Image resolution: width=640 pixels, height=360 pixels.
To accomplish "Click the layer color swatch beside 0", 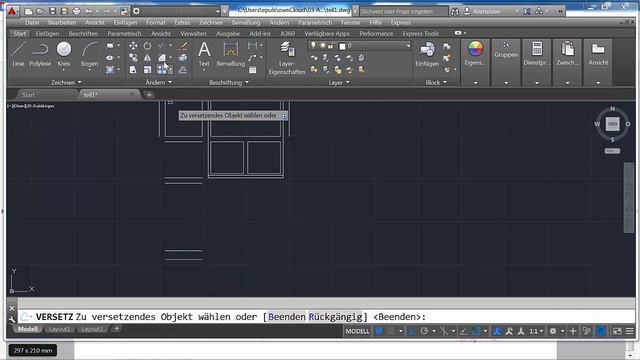I will (x=342, y=46).
